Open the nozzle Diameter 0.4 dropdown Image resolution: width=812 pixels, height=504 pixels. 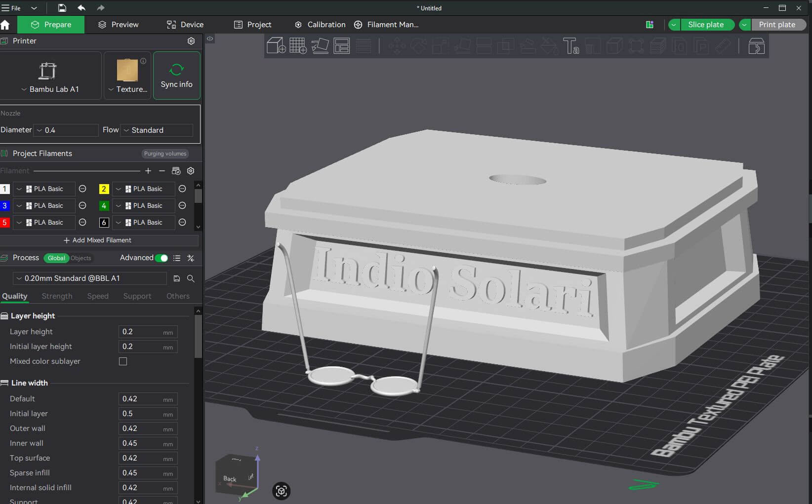(x=66, y=130)
